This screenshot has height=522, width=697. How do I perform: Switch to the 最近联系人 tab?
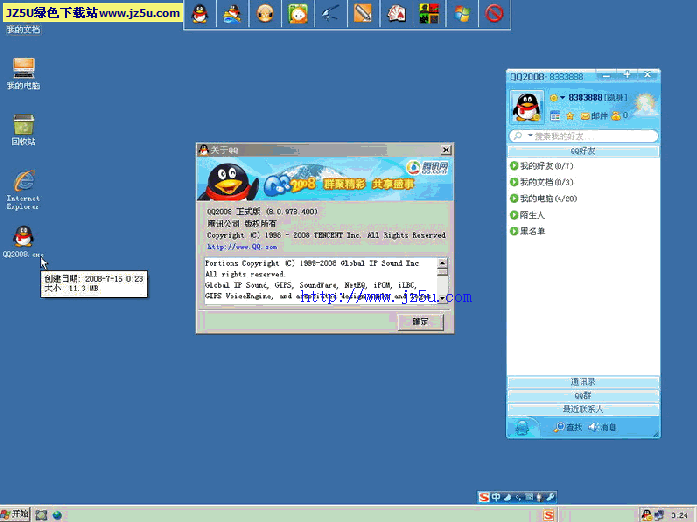[583, 409]
